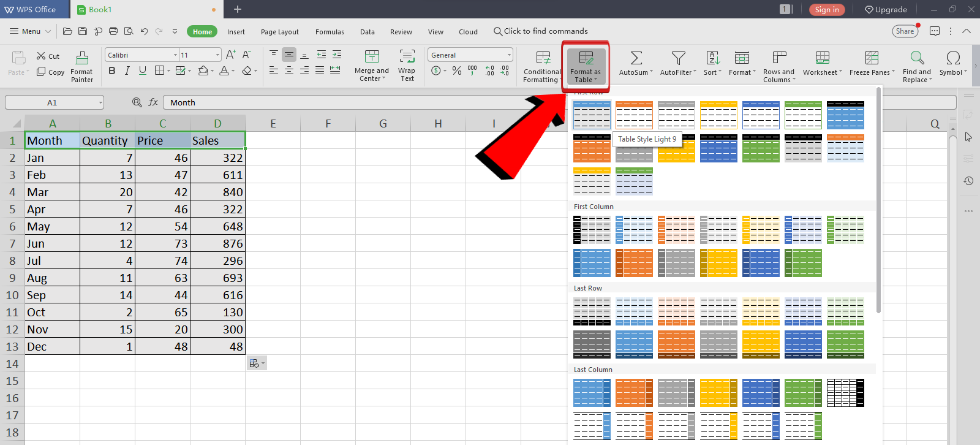The image size is (980, 445).
Task: Toggle align text right
Action: [304, 70]
